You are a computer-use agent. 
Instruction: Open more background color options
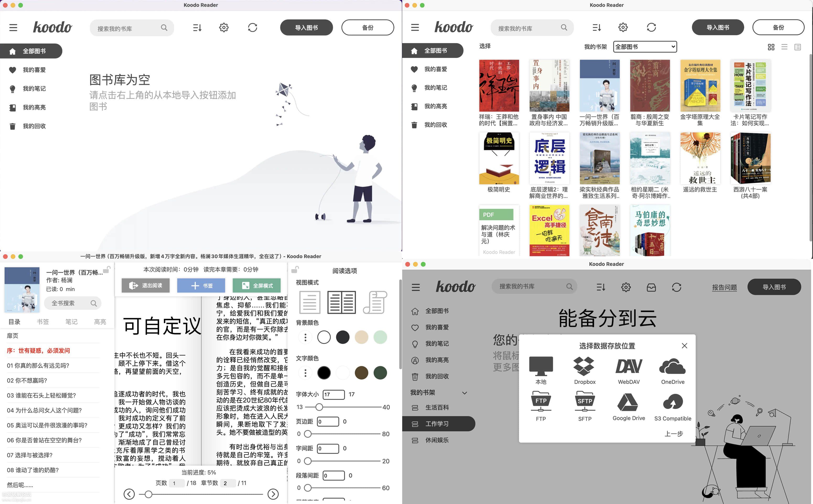coord(305,337)
